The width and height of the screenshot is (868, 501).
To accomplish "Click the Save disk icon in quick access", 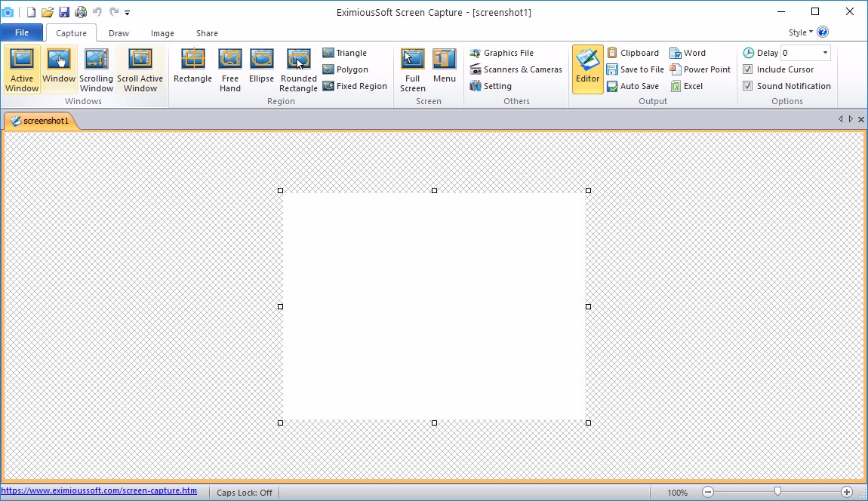I will tap(64, 11).
